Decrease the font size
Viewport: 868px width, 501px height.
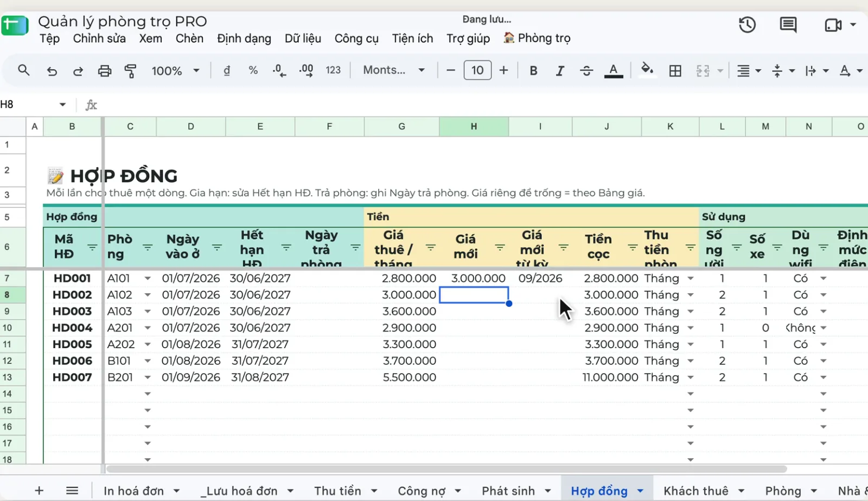[450, 70]
